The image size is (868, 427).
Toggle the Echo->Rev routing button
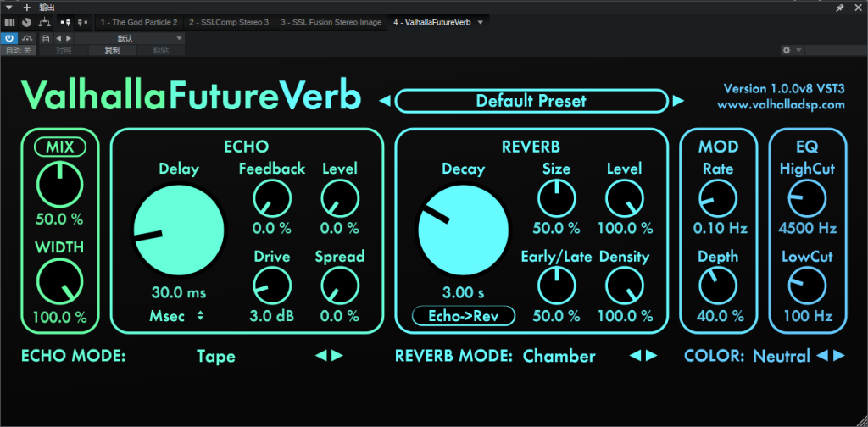coord(463,316)
